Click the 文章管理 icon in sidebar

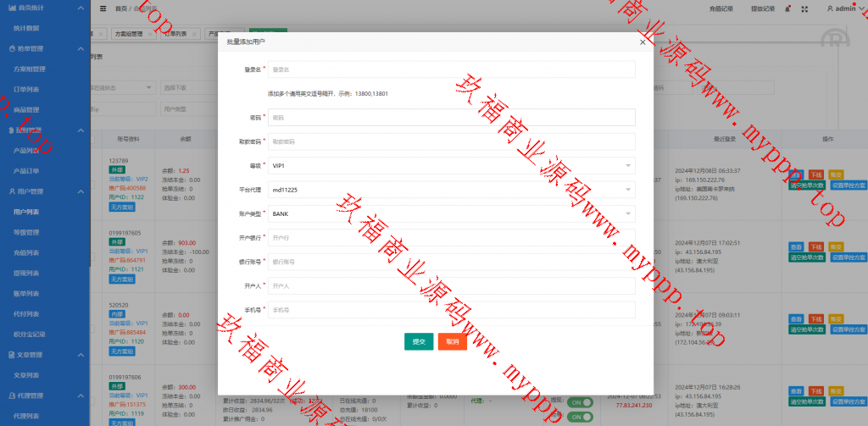(x=10, y=355)
